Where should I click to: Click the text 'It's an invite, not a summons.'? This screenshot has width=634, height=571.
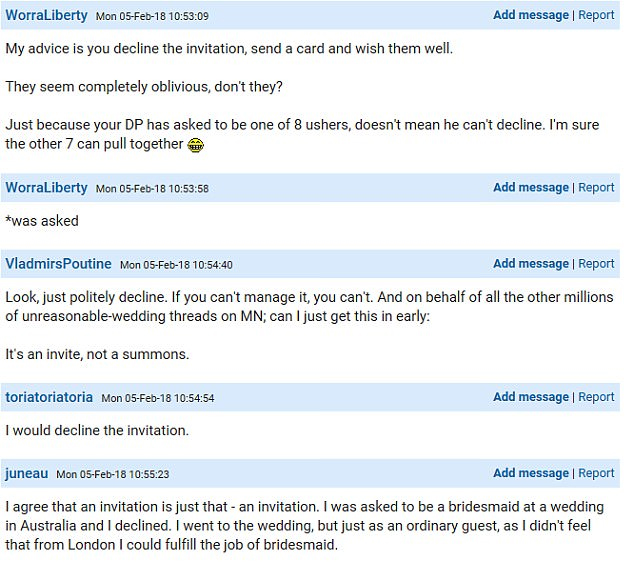[97, 354]
